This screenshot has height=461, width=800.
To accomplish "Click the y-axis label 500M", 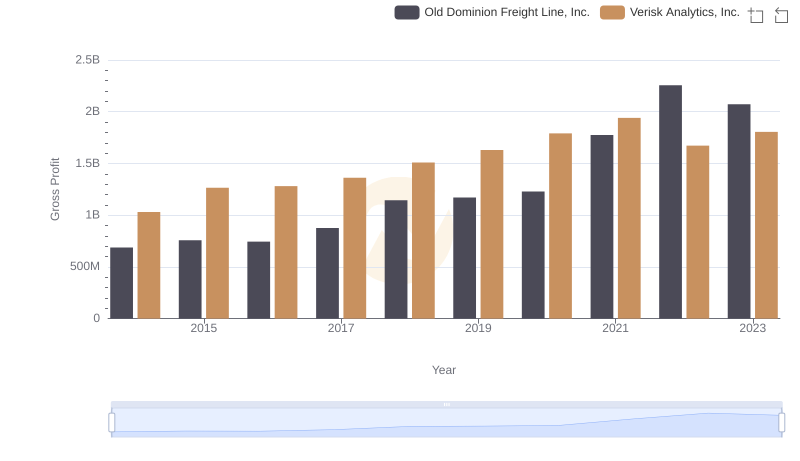I will 85,266.
